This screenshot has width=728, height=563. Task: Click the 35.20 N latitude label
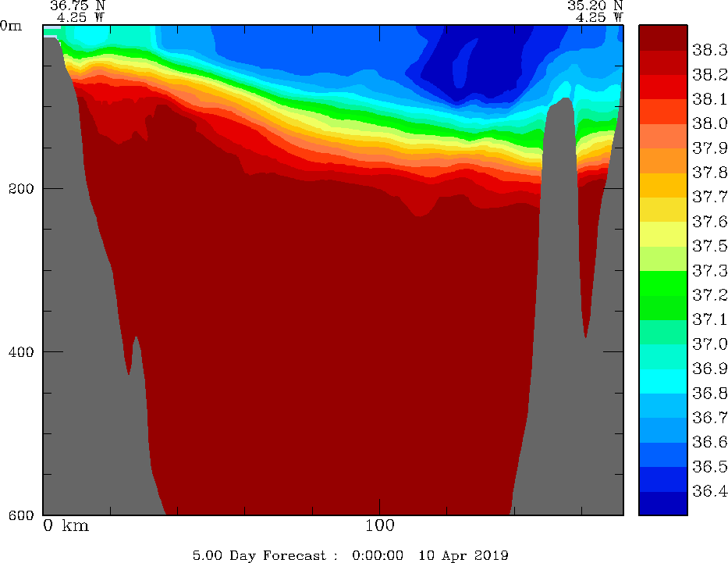click(595, 5)
